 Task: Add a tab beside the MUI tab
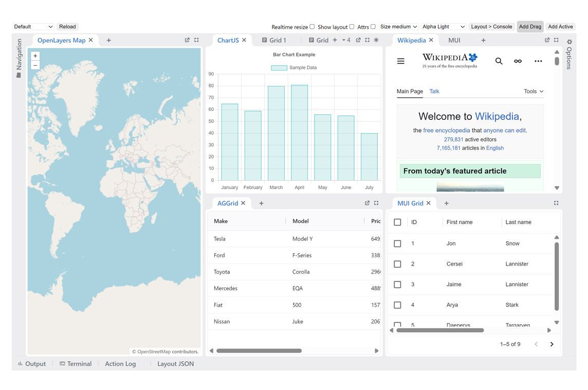[x=483, y=40]
